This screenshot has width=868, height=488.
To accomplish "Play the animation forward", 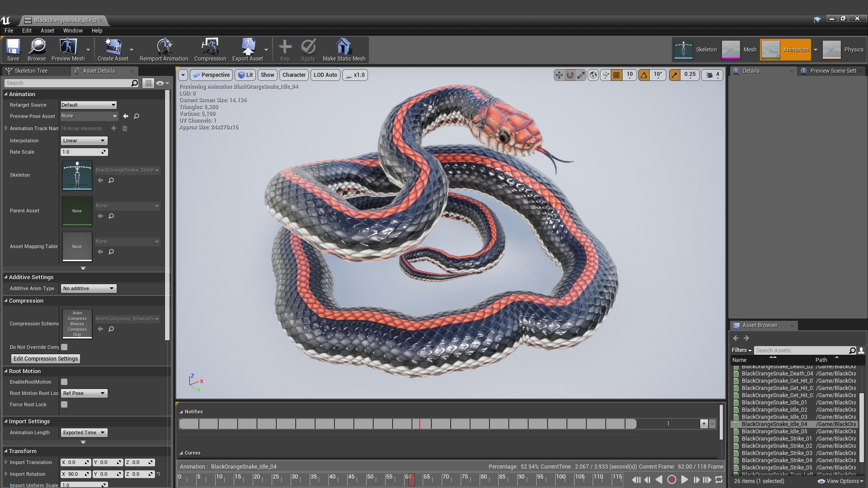I will click(684, 480).
